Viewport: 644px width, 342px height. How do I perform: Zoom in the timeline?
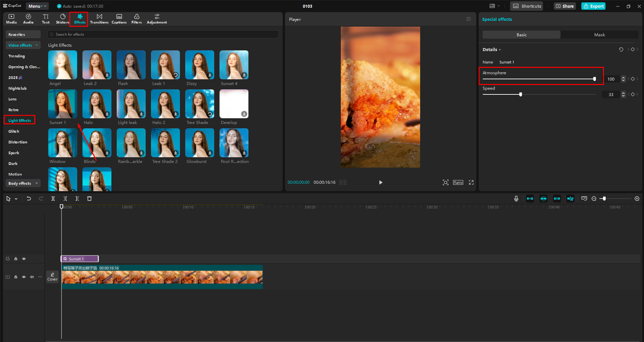click(x=637, y=199)
